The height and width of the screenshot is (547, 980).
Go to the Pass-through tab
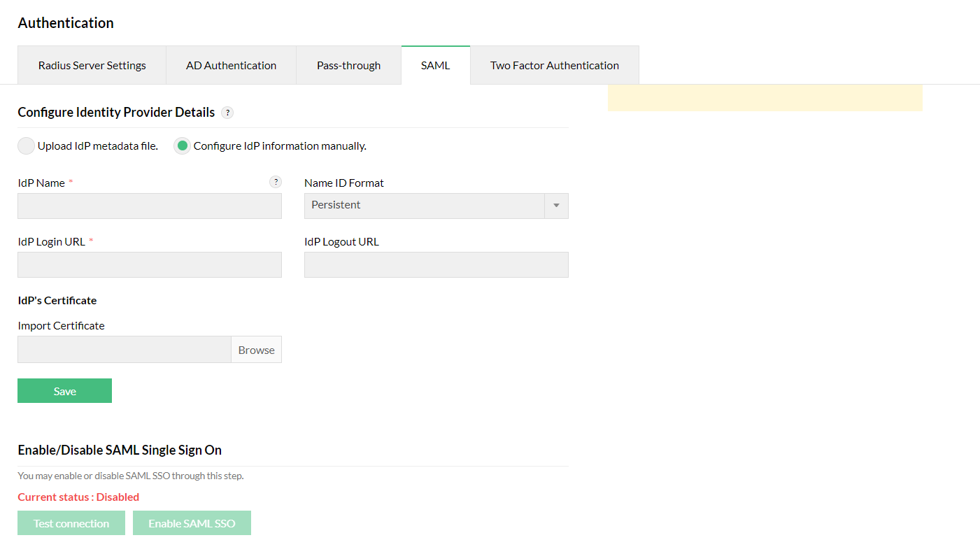click(x=348, y=66)
